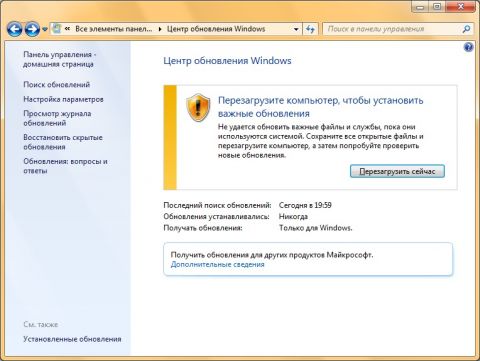Screen dimensions: 480x361
Task: Open 'Установленные обновления' link
Action: pyautogui.click(x=72, y=339)
